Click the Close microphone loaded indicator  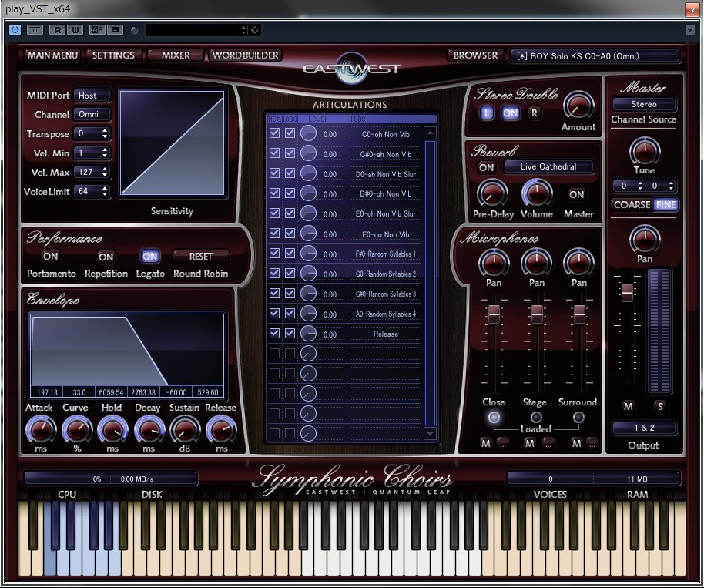[494, 418]
